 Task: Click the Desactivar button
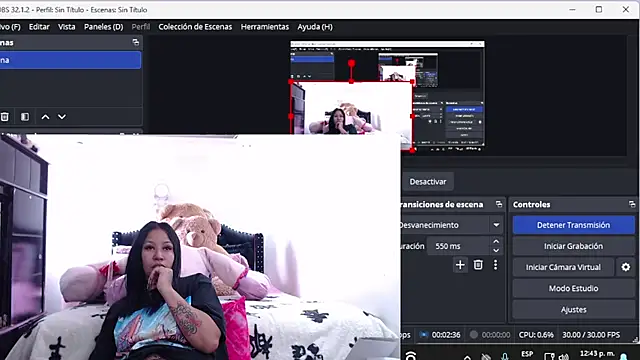pyautogui.click(x=428, y=182)
